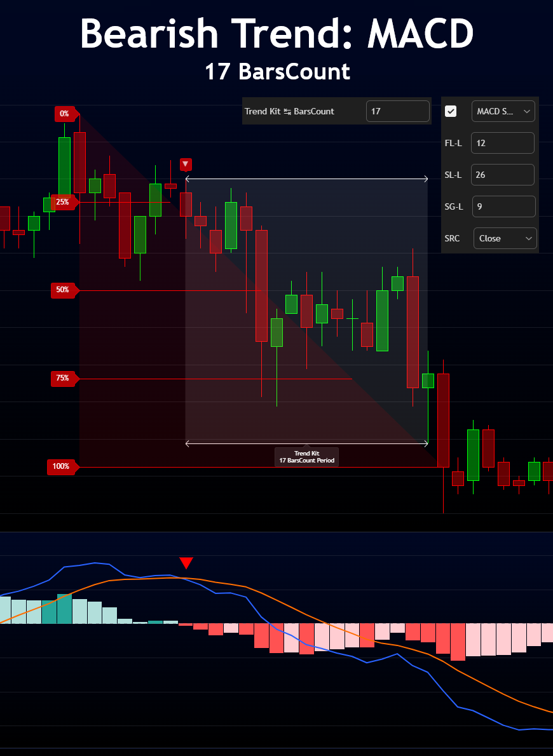Click the FL-L input field showing 12
The height and width of the screenshot is (756, 553).
(x=502, y=143)
